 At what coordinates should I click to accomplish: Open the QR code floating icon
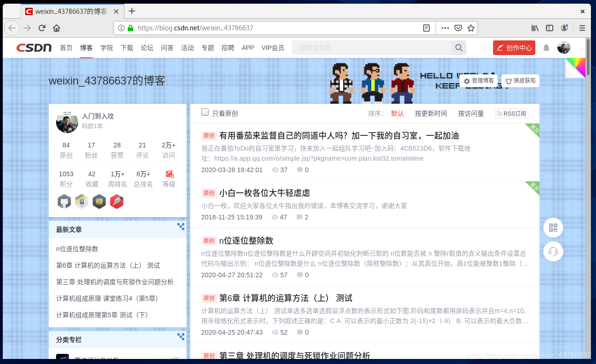553,228
